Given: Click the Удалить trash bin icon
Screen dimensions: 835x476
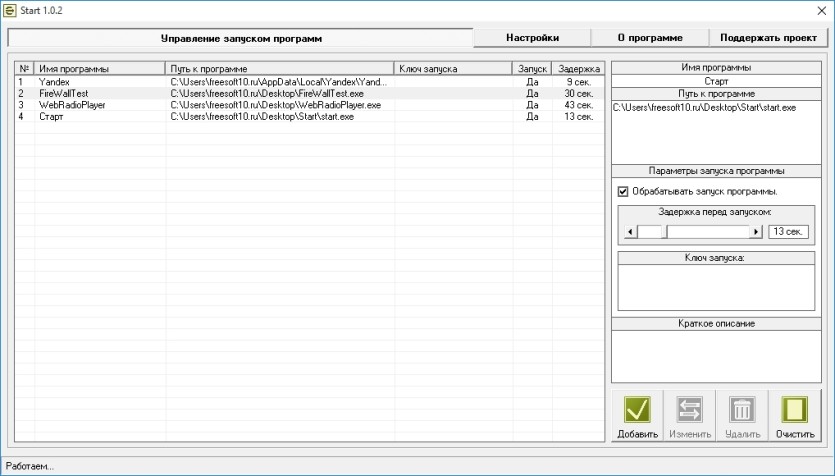Looking at the screenshot, I should tap(742, 409).
